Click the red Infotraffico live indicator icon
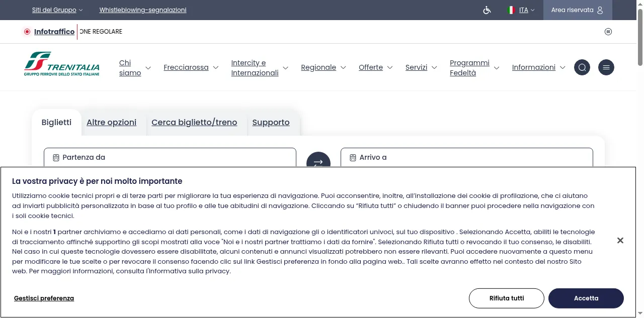The image size is (644, 318). point(27,32)
